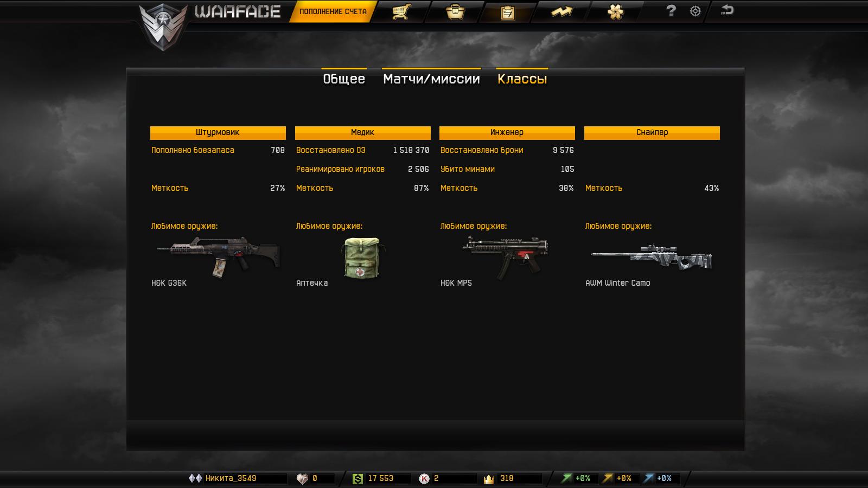The image size is (868, 488).
Task: Click the Медик class header
Action: pos(362,133)
